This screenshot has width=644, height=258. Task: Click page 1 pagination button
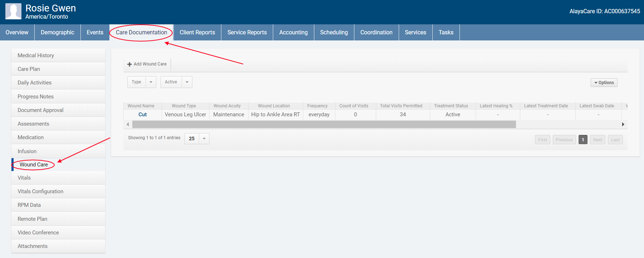pyautogui.click(x=582, y=140)
